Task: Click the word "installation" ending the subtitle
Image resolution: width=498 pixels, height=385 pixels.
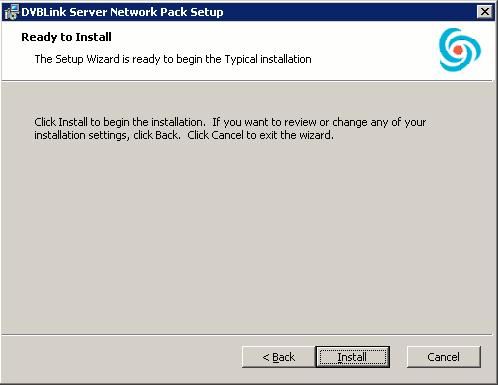Action: pyautogui.click(x=286, y=59)
